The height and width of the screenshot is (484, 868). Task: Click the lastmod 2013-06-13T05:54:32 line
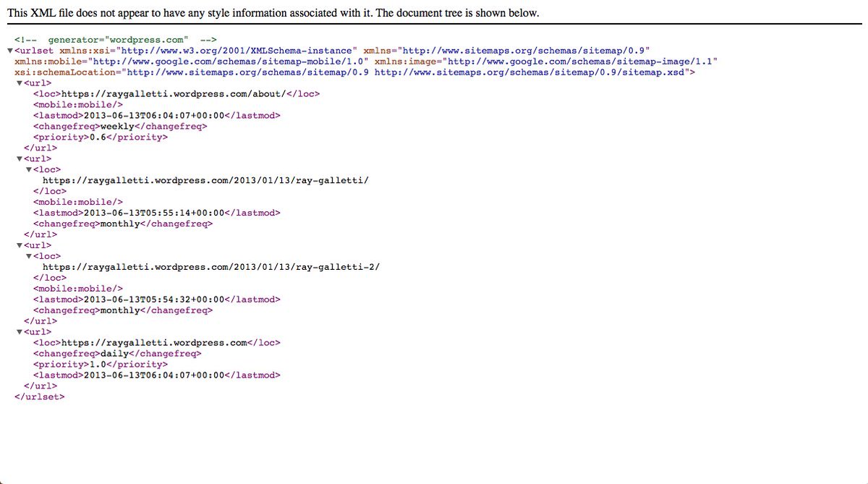click(x=157, y=300)
